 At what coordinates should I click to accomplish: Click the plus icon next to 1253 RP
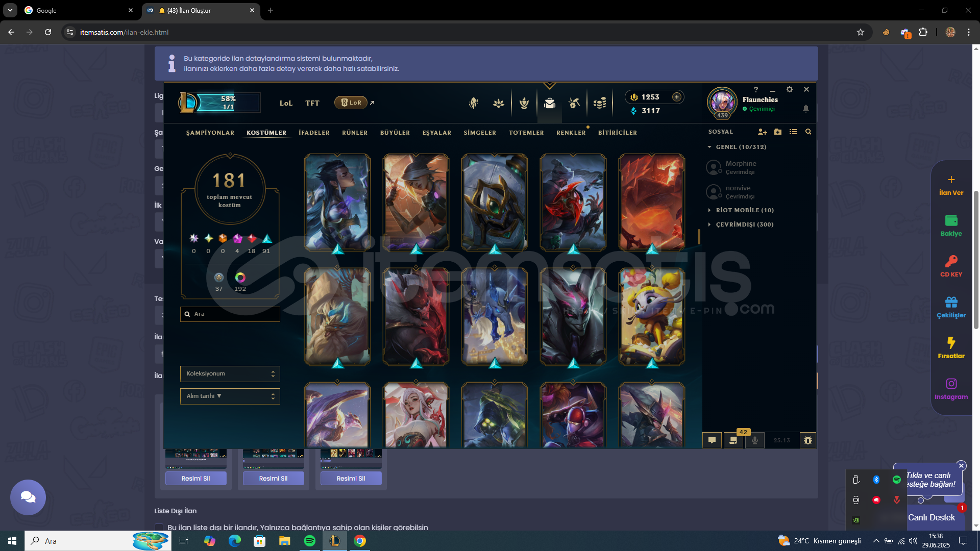677,97
